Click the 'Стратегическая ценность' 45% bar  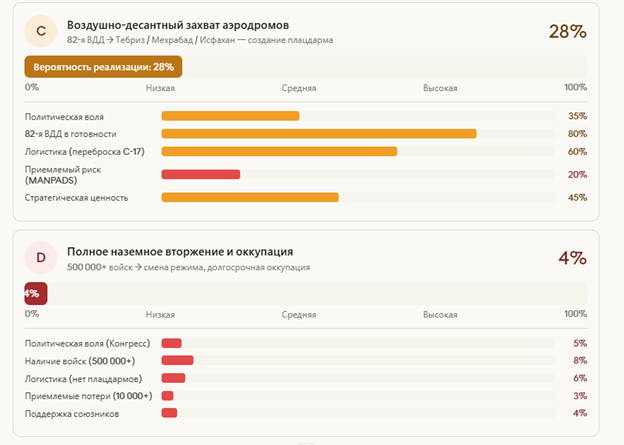pyautogui.click(x=250, y=197)
